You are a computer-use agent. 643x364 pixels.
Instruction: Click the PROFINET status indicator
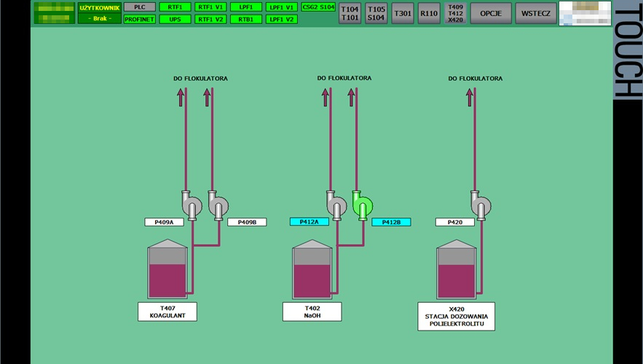(x=139, y=20)
